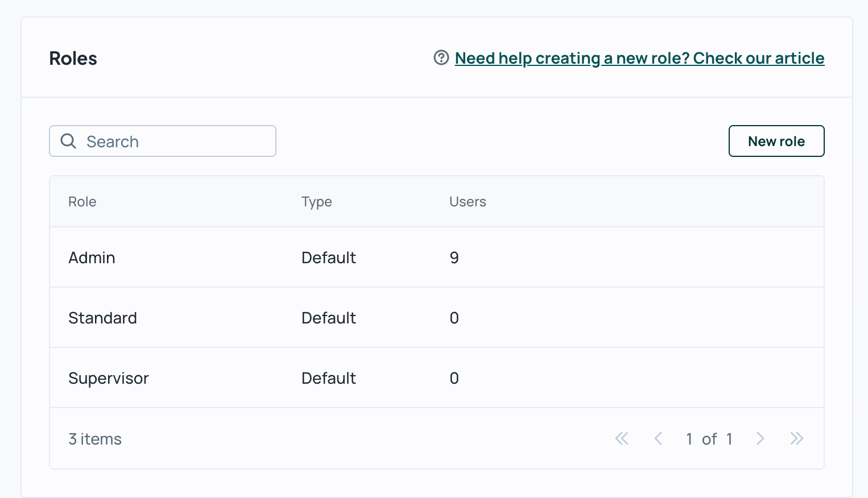868x498 pixels.
Task: Sort by the Type column header
Action: click(316, 202)
